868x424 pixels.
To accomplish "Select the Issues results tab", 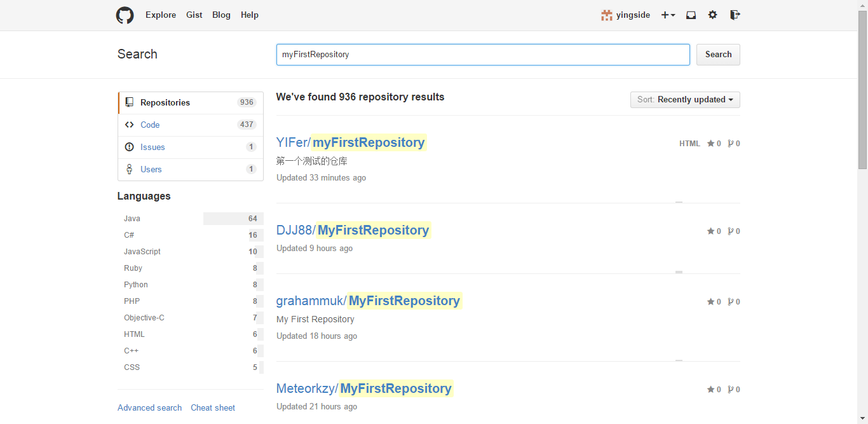I will [191, 147].
